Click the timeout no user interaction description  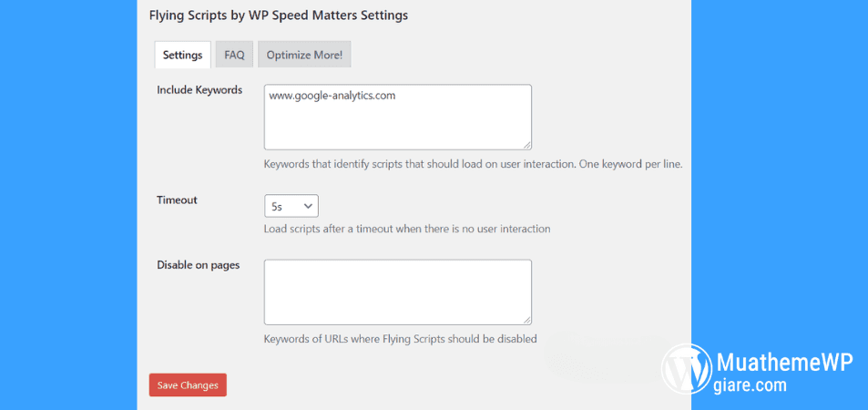tap(406, 229)
